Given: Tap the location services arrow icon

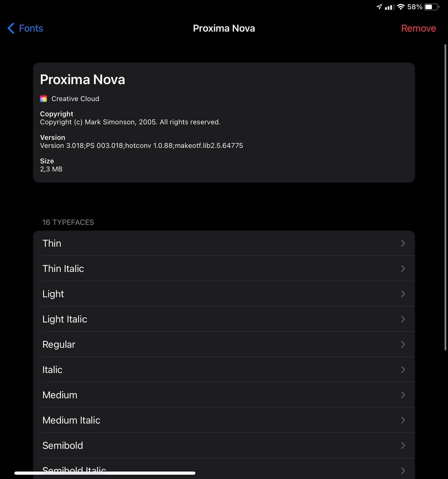Looking at the screenshot, I should coord(379,7).
